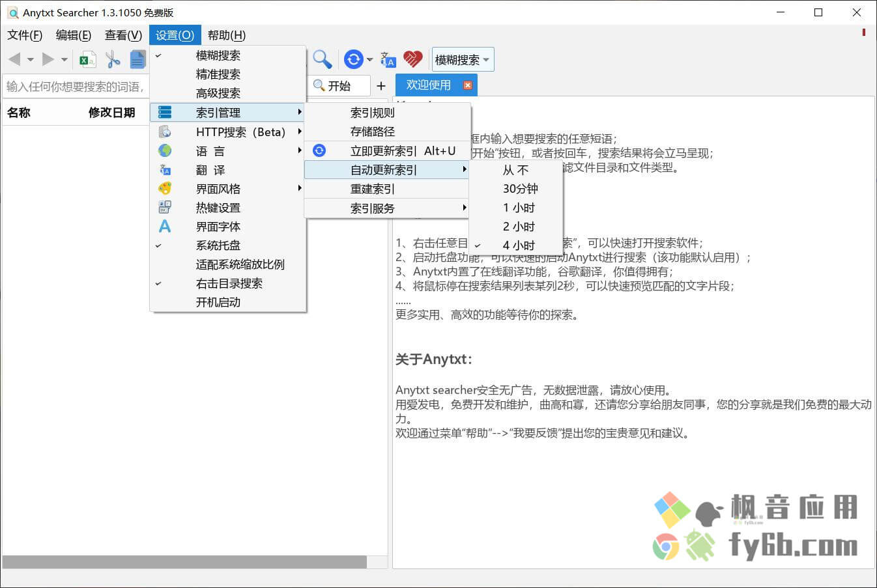Open 界面字体 menu entry
The image size is (877, 588).
[x=228, y=226]
